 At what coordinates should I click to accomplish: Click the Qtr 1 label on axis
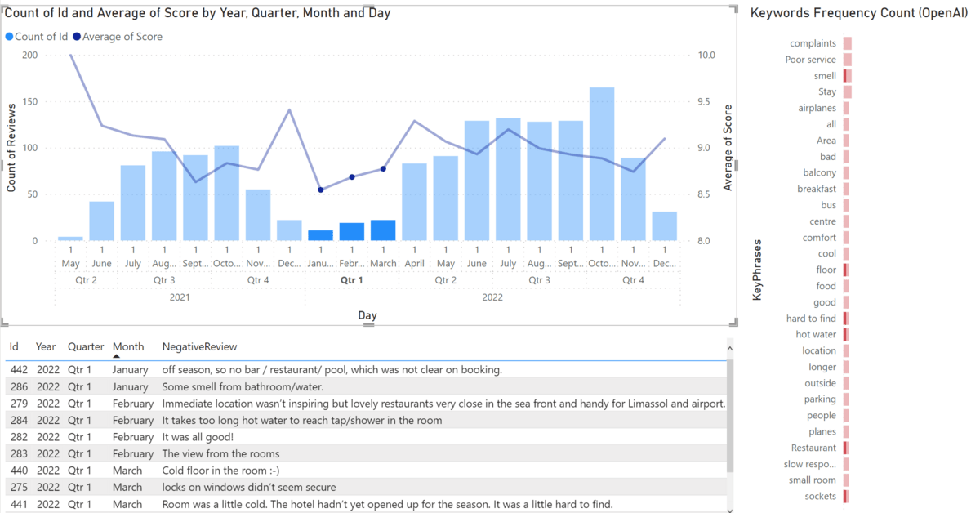coord(351,279)
